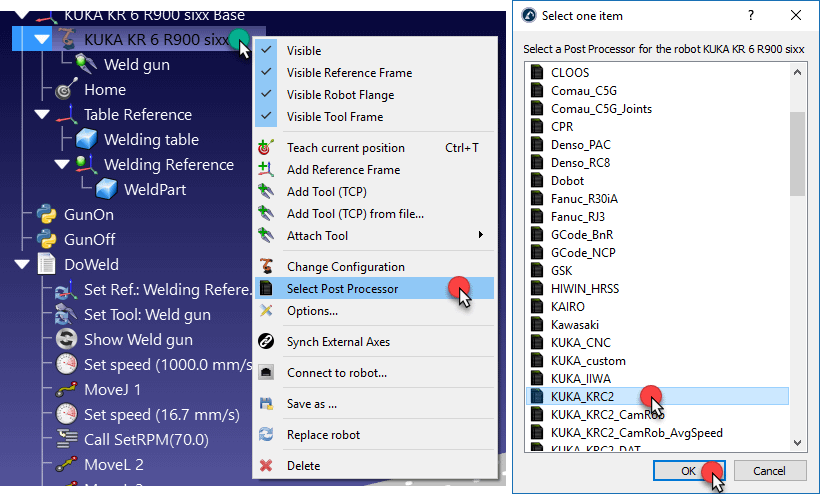
Task: Select the Welding table object icon
Action: click(86, 139)
